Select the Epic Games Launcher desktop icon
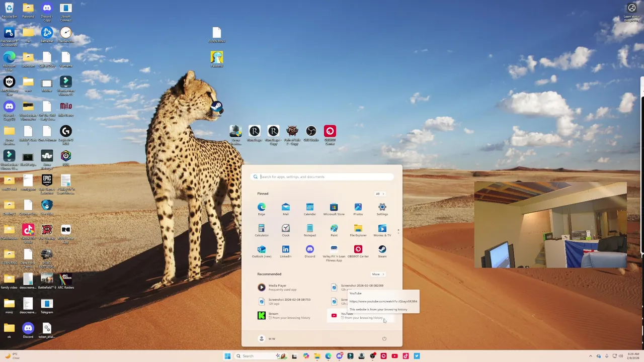The height and width of the screenshot is (362, 644). point(47,185)
